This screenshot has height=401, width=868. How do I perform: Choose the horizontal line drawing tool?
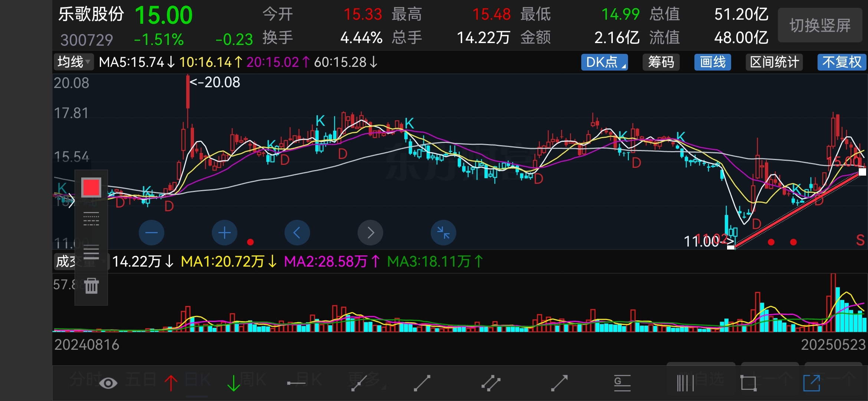pos(296,384)
